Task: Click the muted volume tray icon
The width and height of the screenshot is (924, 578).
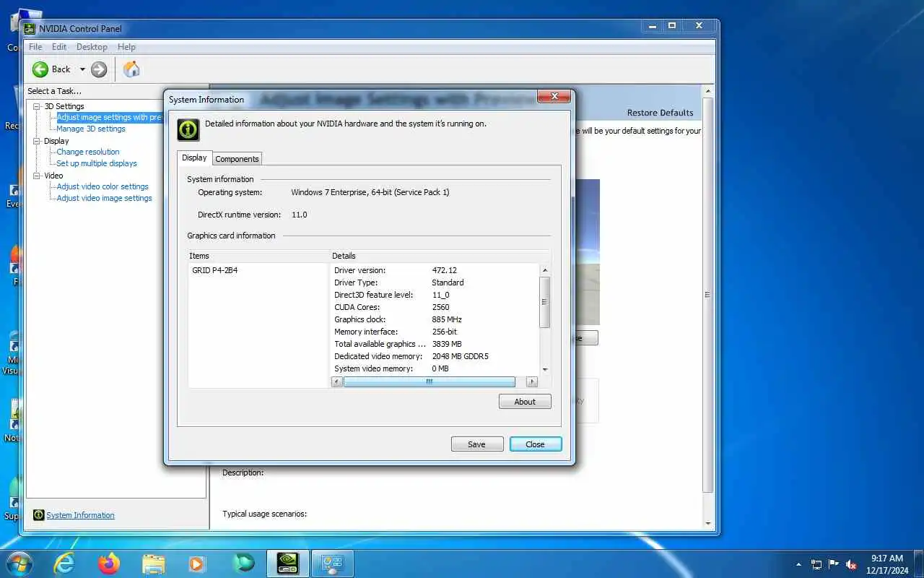Action: (852, 564)
